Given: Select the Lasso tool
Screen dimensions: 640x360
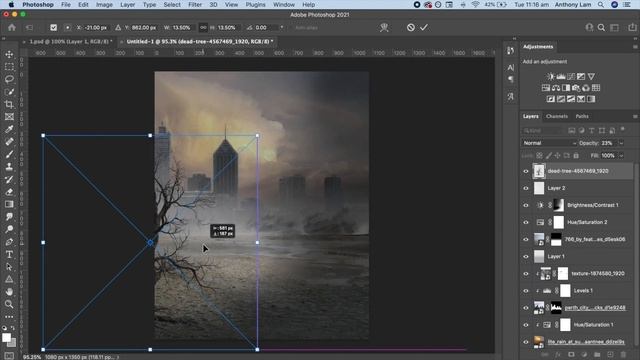Looking at the screenshot, I should [9, 79].
